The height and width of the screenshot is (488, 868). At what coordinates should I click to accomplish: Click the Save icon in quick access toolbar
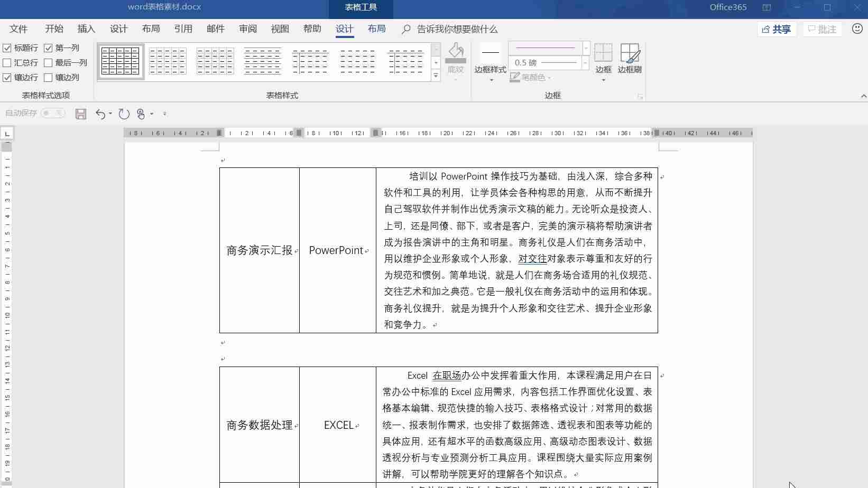click(81, 114)
